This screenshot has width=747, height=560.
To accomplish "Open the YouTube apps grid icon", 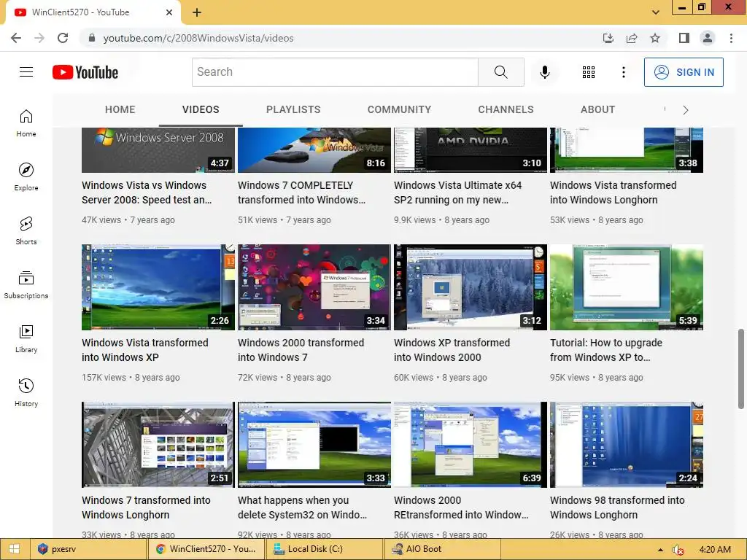I will [589, 72].
